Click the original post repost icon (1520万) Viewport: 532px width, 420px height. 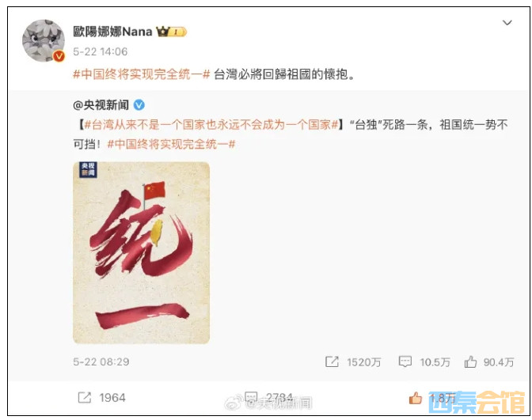pyautogui.click(x=332, y=361)
